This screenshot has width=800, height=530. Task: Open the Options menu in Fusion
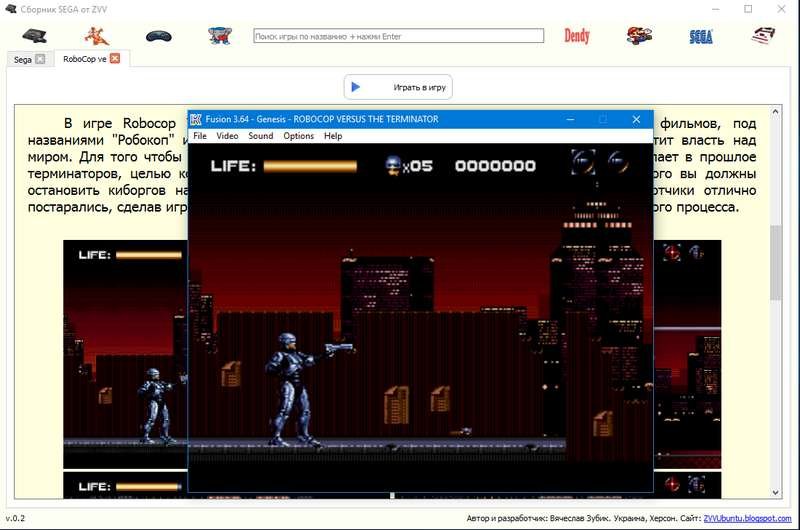click(x=298, y=136)
